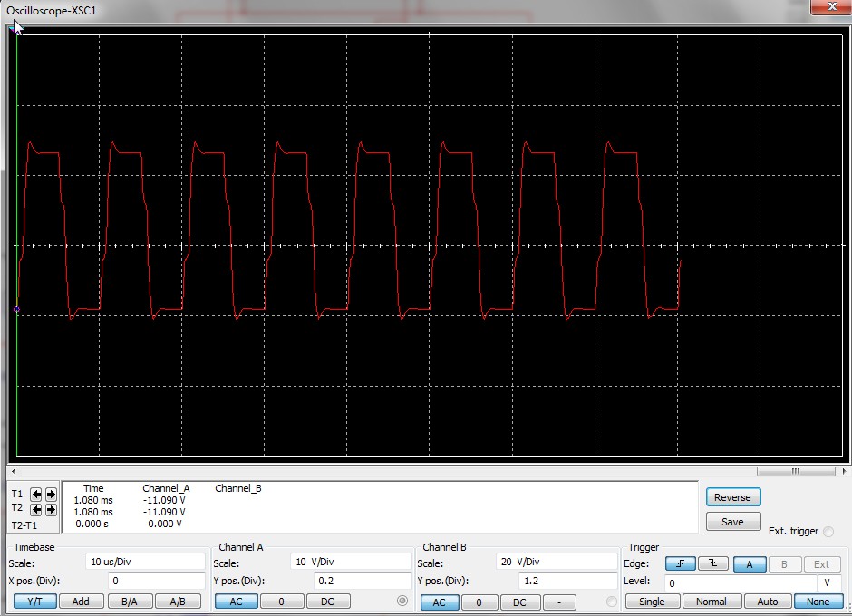Click the Save button
The height and width of the screenshot is (616, 852).
pyautogui.click(x=732, y=522)
